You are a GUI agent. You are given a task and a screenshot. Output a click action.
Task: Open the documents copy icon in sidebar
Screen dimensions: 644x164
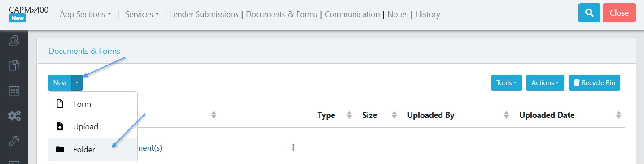[x=14, y=65]
